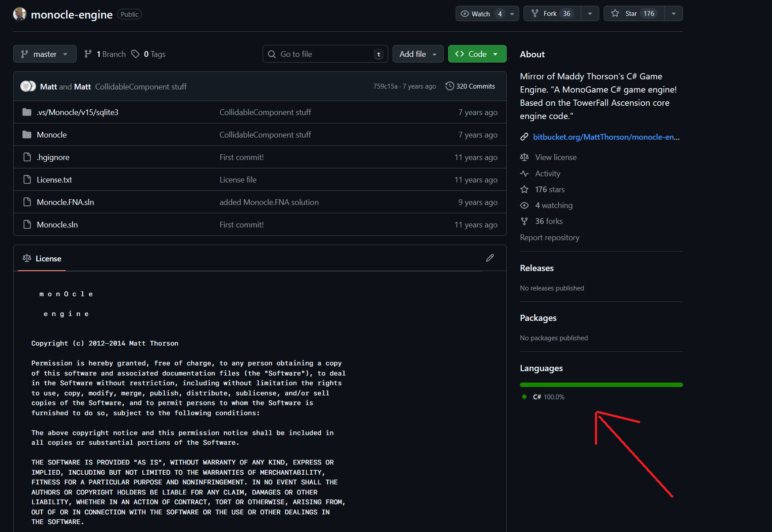Click the link chain icon in About

[x=524, y=137]
